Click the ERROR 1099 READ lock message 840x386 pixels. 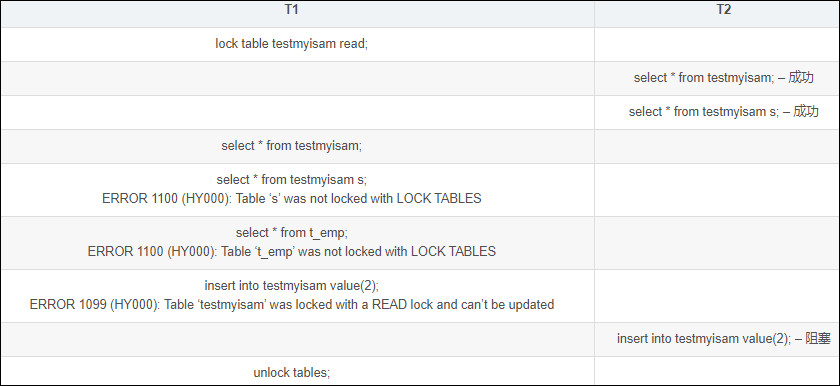(291, 305)
